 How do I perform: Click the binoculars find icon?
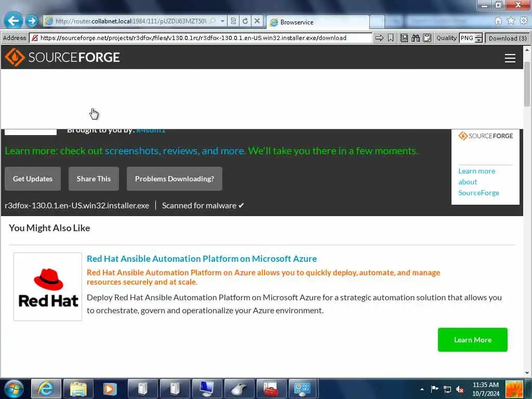click(416, 38)
